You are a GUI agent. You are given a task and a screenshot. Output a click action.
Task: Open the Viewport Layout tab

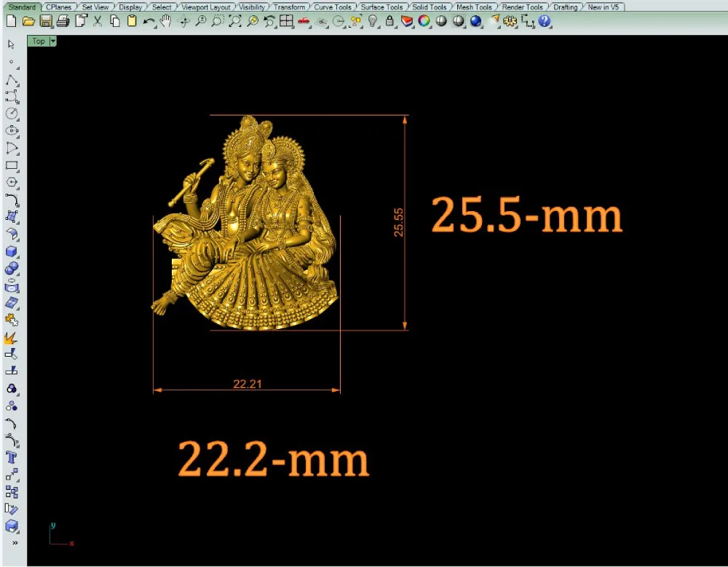(206, 7)
